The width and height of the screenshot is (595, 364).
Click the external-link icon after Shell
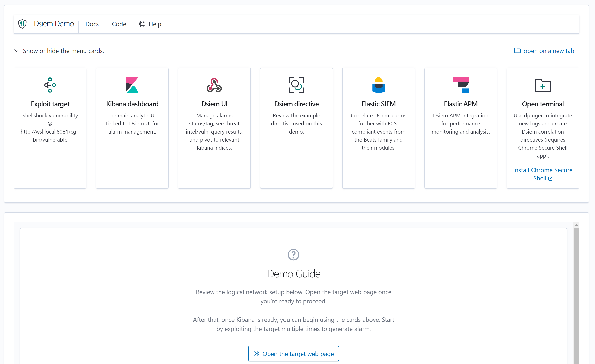(x=550, y=179)
